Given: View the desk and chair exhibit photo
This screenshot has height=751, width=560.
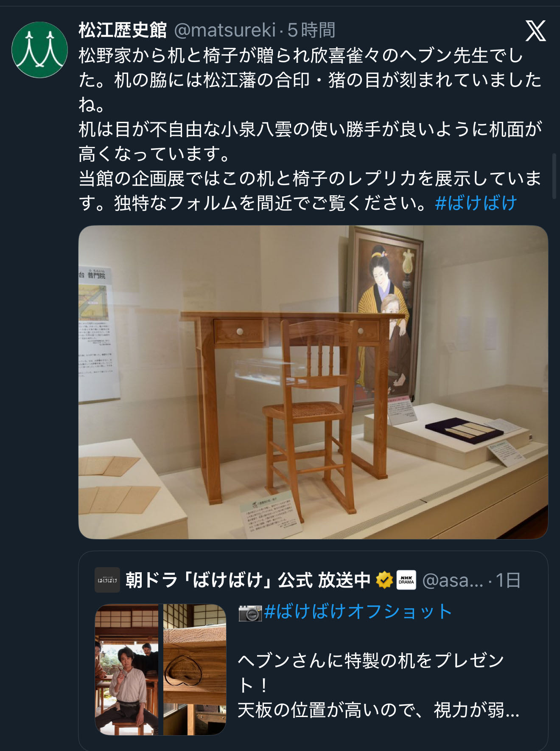Looking at the screenshot, I should click(313, 382).
